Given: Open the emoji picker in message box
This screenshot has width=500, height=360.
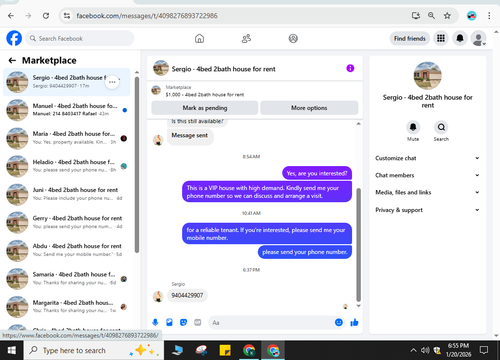Looking at the screenshot, I should click(x=339, y=322).
